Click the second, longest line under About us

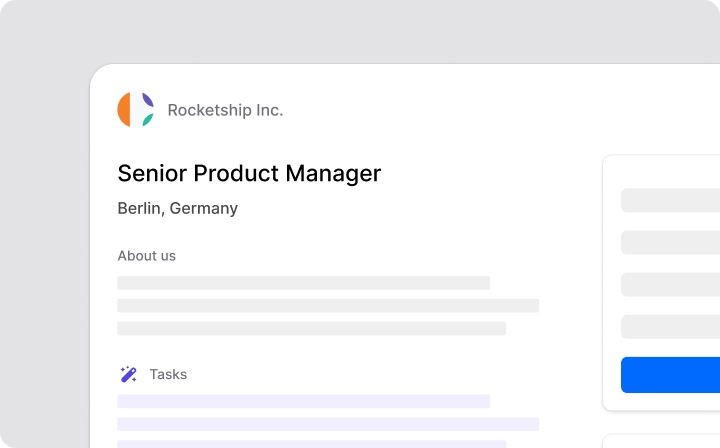click(328, 305)
